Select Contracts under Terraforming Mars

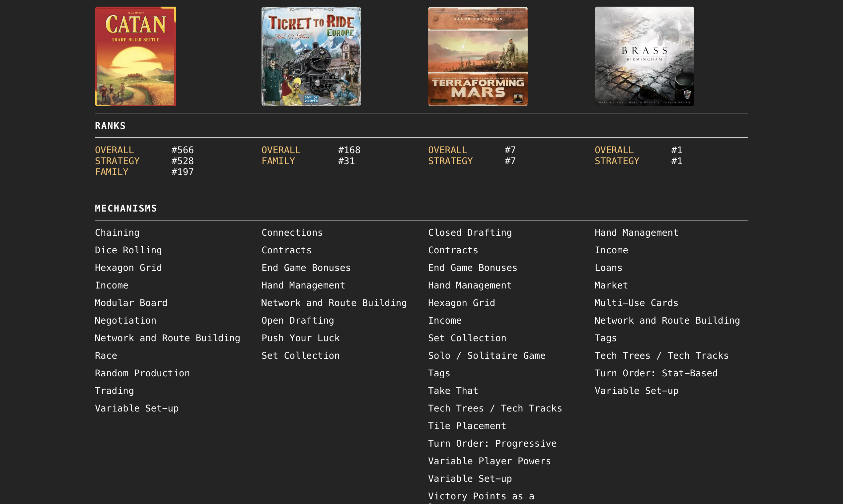(453, 250)
